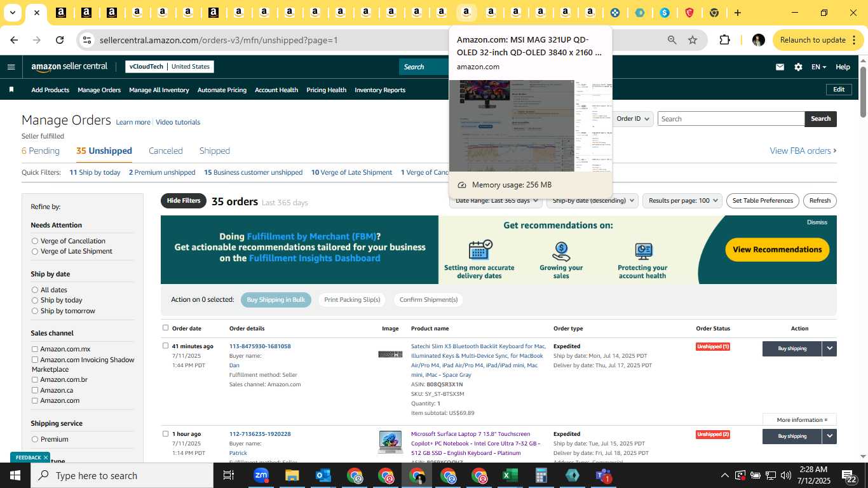The height and width of the screenshot is (488, 868).
Task: Open the notification center icon
Action: tap(850, 475)
